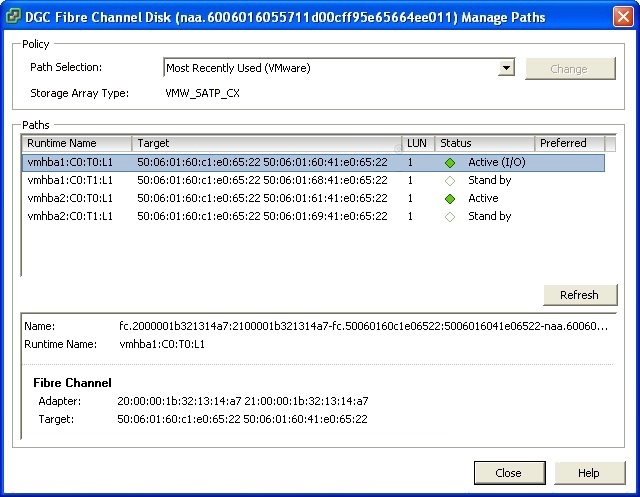Click Stand by status of vmhba2:C0:T1:L1

489,216
